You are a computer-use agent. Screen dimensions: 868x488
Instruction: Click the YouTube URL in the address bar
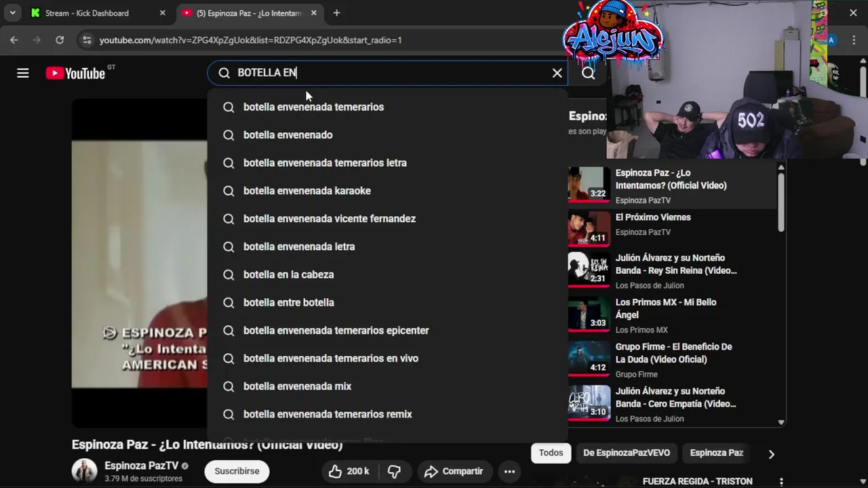(x=250, y=40)
